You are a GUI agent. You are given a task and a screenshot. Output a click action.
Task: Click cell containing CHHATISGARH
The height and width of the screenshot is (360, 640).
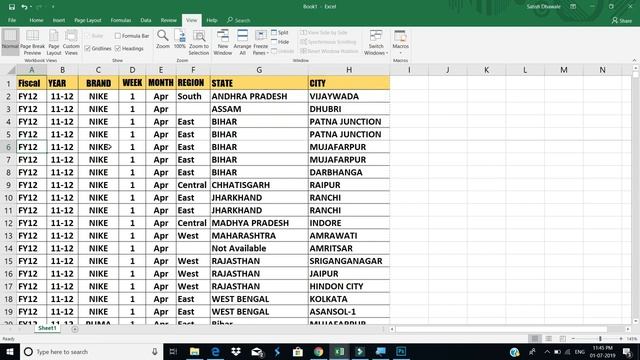(259, 185)
